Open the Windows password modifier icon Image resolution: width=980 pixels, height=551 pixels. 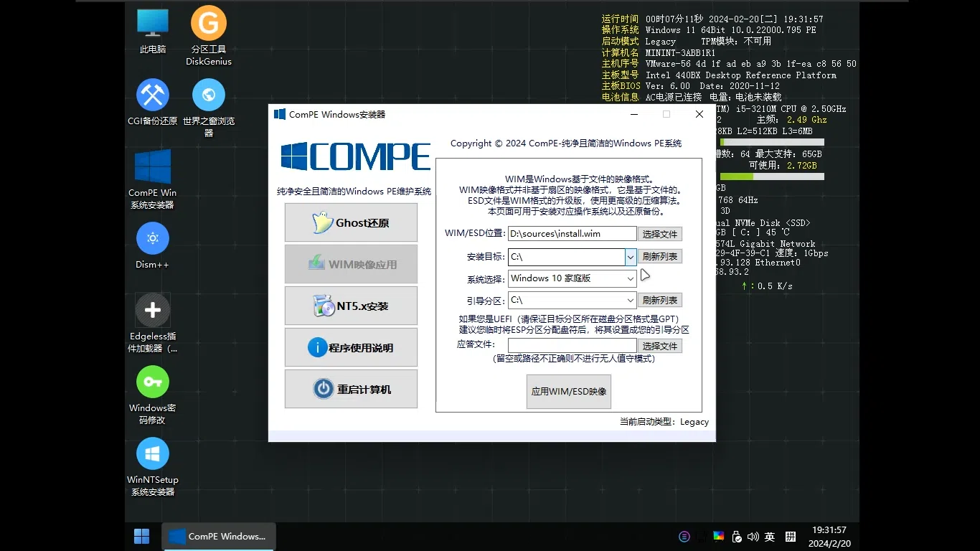153,395
